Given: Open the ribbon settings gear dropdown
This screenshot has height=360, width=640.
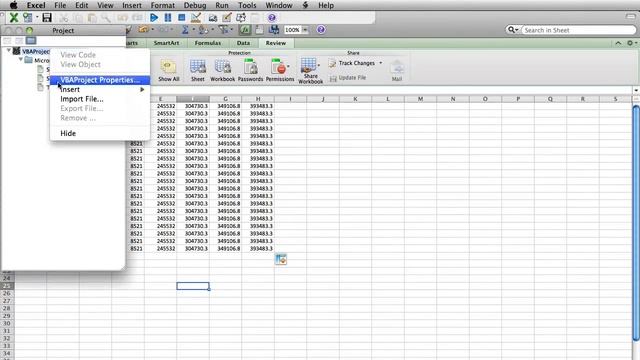Looking at the screenshot, I should [631, 43].
